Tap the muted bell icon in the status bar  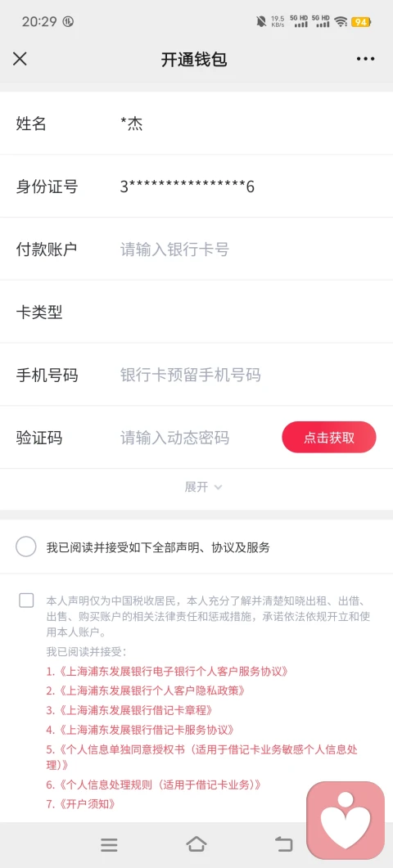[260, 21]
